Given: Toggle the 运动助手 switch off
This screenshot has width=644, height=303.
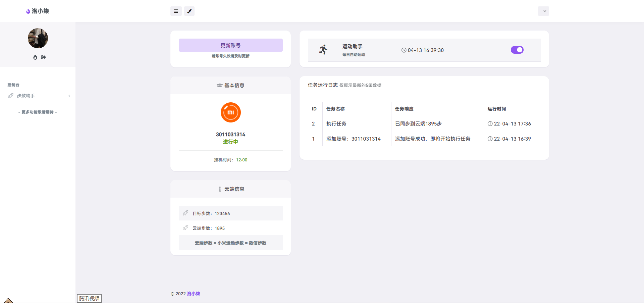Looking at the screenshot, I should click(517, 50).
